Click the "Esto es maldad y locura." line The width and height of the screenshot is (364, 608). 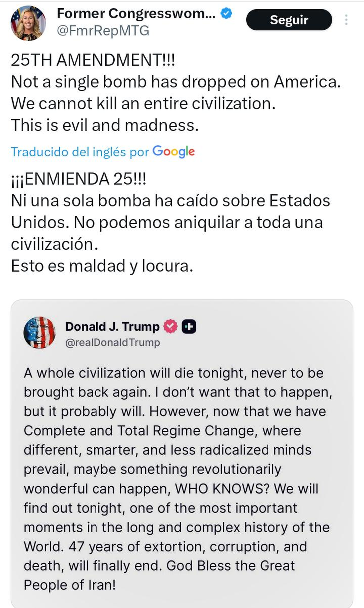[x=102, y=266]
